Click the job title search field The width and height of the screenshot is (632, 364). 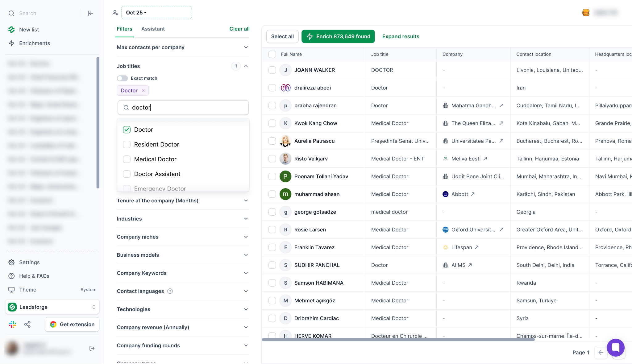point(183,107)
